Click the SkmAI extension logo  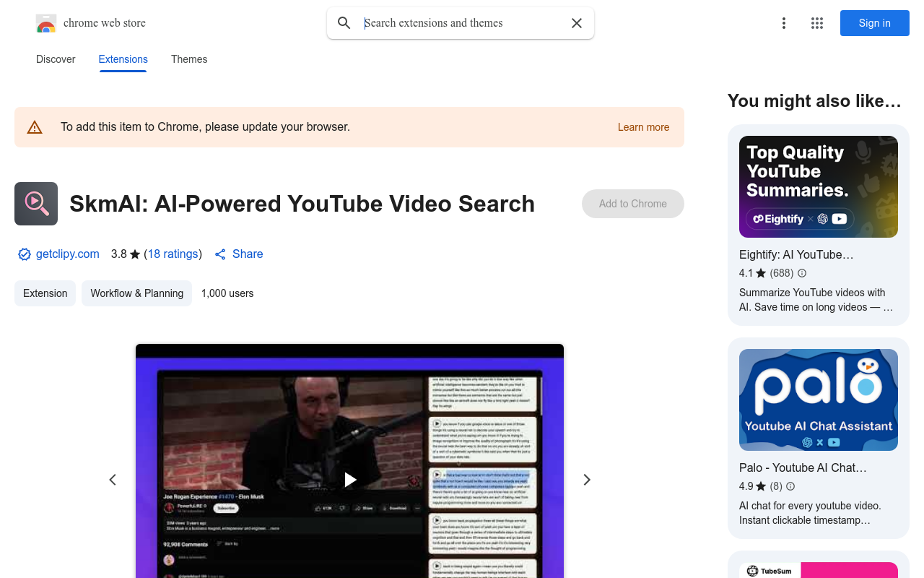[x=36, y=204]
